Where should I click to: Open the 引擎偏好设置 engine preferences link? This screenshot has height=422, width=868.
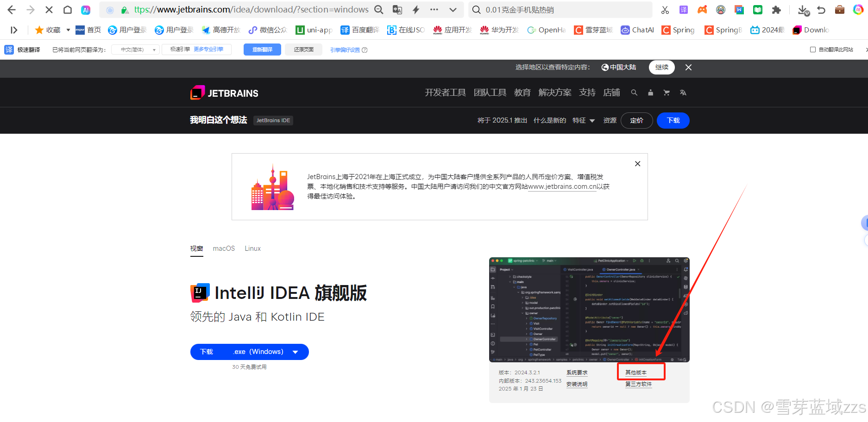pyautogui.click(x=345, y=50)
